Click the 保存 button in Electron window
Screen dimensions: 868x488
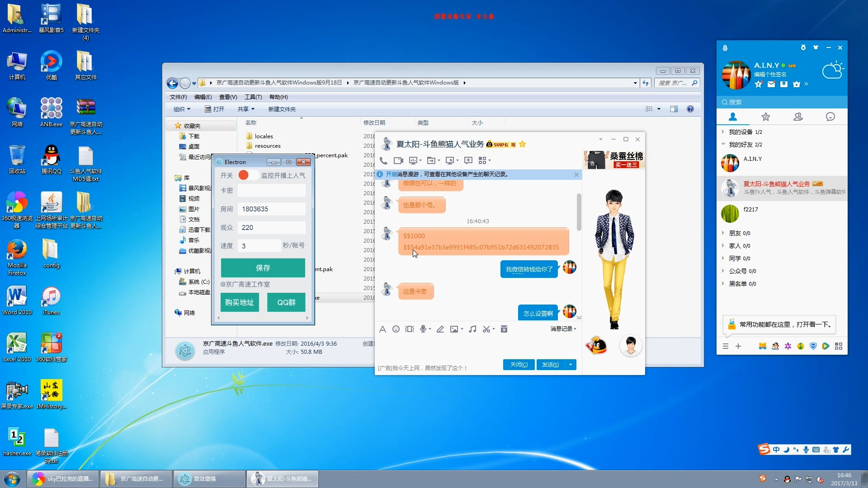263,268
